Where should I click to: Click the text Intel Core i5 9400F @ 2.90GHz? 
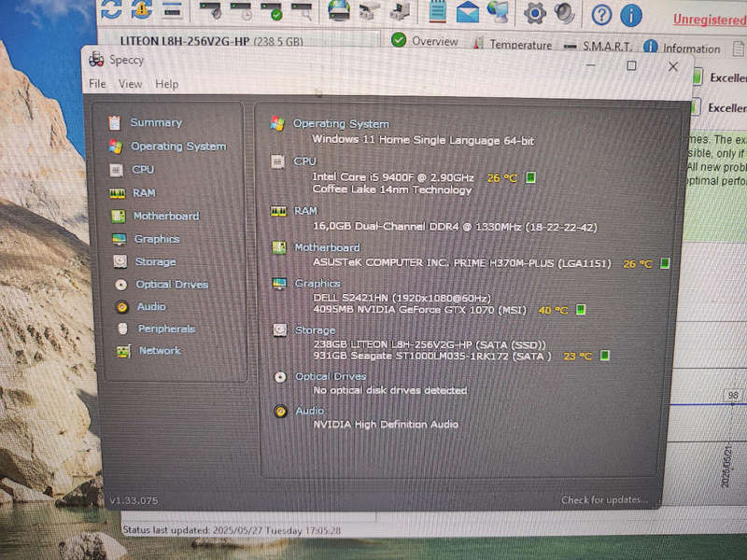[x=393, y=177]
